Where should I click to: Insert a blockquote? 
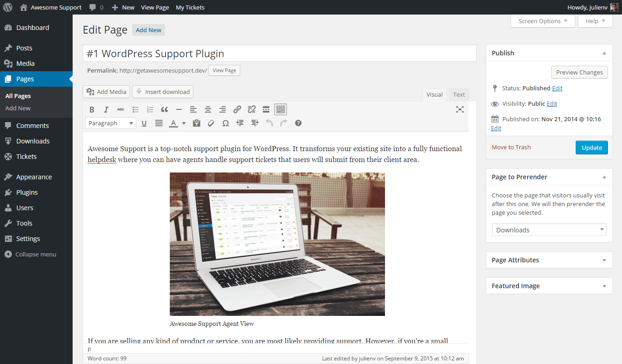click(x=164, y=109)
